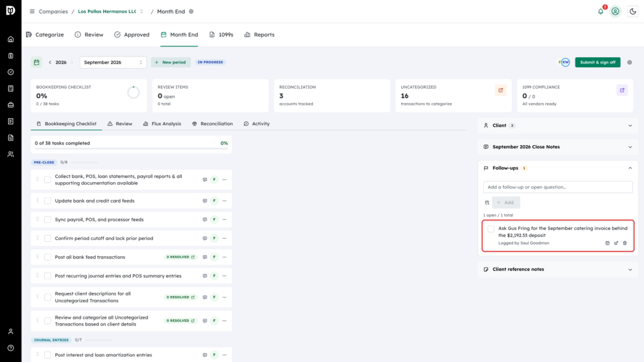Image resolution: width=644 pixels, height=362 pixels.
Task: Click the home icon in left sidebar
Action: coord(11,40)
